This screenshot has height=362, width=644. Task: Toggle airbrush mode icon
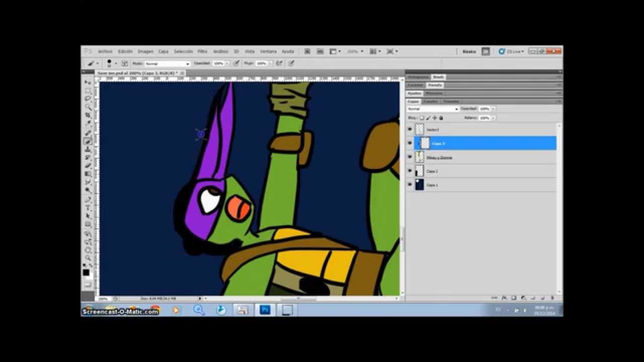click(x=279, y=63)
